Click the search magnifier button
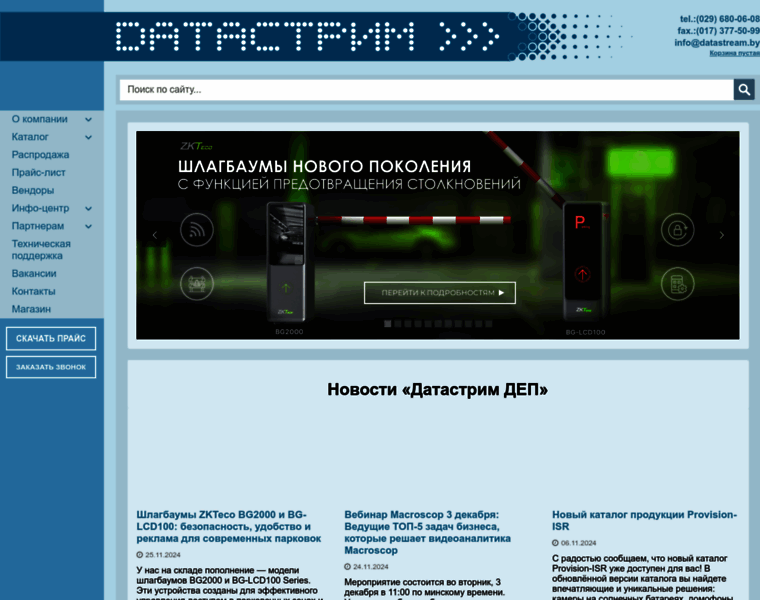Image resolution: width=760 pixels, height=600 pixels. (744, 90)
